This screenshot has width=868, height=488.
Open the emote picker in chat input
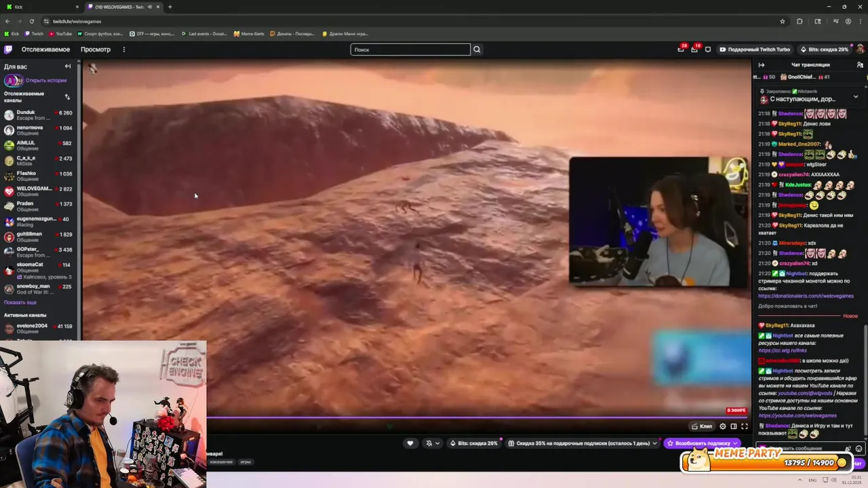coord(859,448)
